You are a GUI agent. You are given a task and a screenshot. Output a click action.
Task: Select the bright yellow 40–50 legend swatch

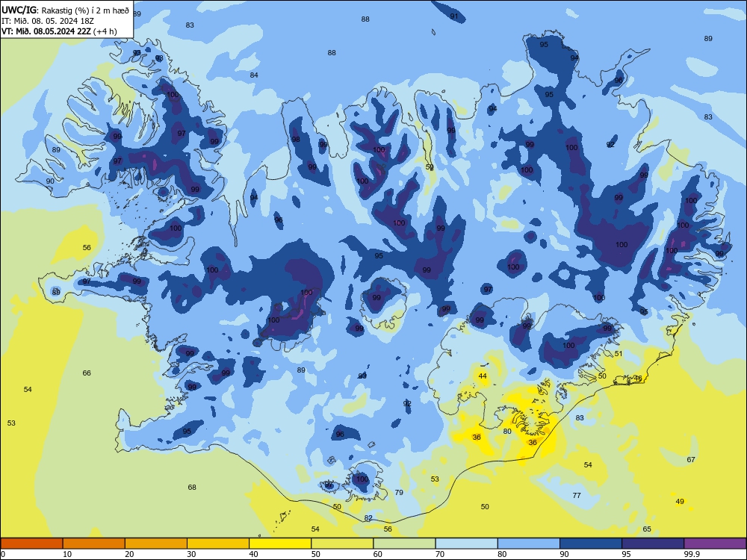[x=280, y=544]
